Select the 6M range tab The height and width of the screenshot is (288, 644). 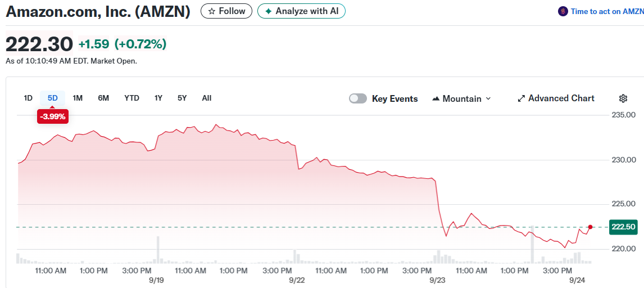103,98
